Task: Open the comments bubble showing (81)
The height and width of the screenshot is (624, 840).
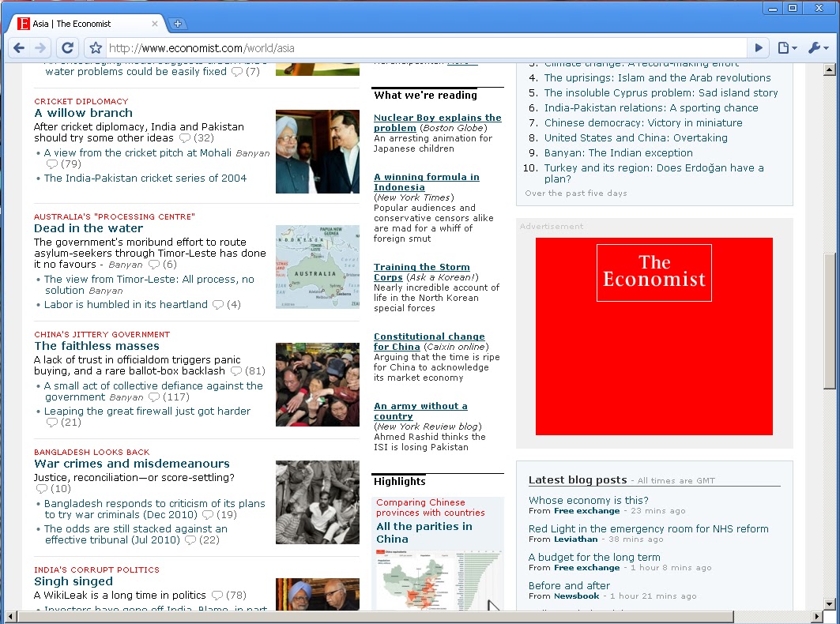Action: [x=235, y=371]
